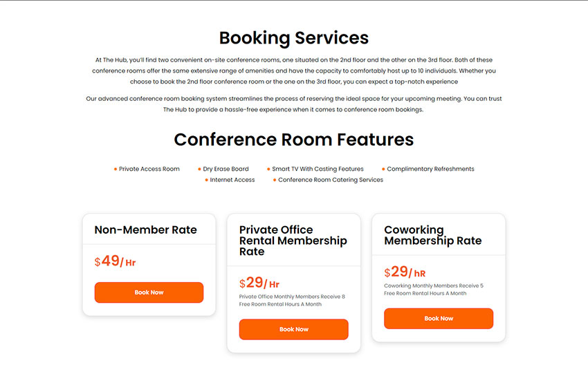The height and width of the screenshot is (374, 588).
Task: Click the Booking Services heading
Action: [x=294, y=37]
